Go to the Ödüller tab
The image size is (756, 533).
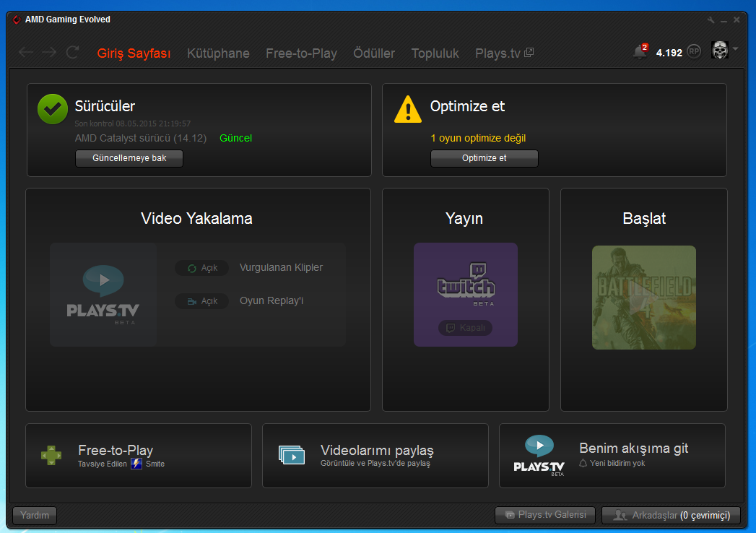[x=374, y=53]
